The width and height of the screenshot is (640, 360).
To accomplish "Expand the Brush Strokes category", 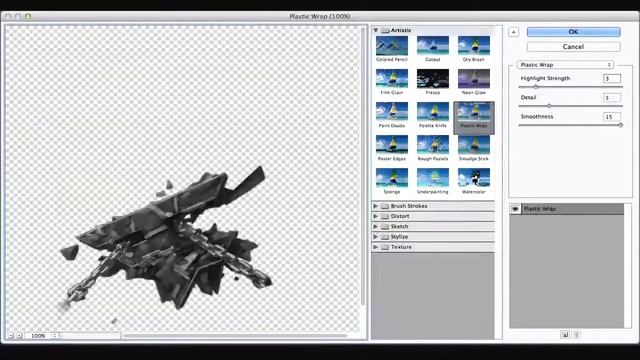I will [x=376, y=206].
